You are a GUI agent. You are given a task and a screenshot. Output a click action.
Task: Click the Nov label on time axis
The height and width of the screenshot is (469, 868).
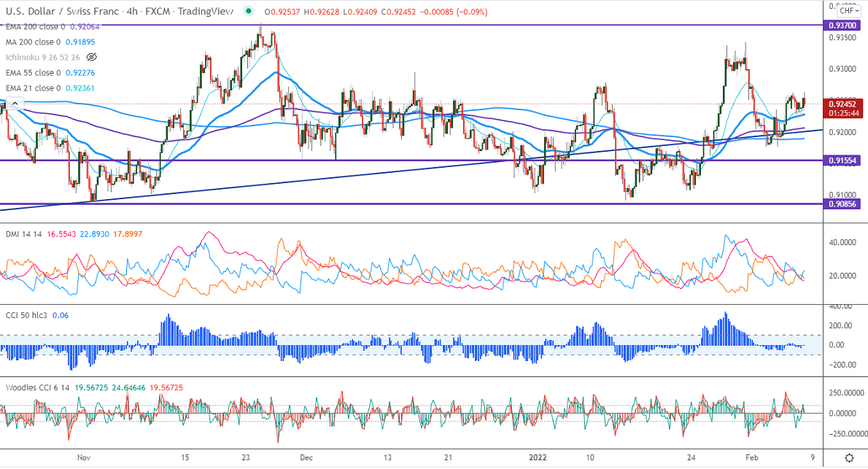click(x=84, y=457)
